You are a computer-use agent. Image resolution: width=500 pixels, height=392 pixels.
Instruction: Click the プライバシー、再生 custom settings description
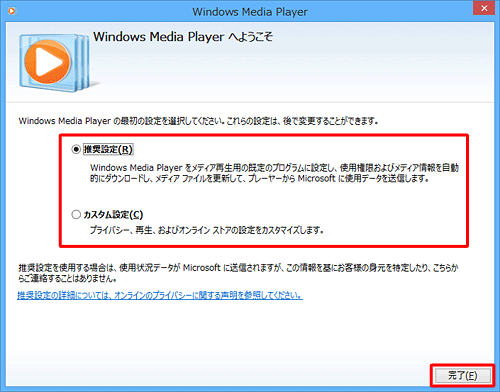(207, 230)
